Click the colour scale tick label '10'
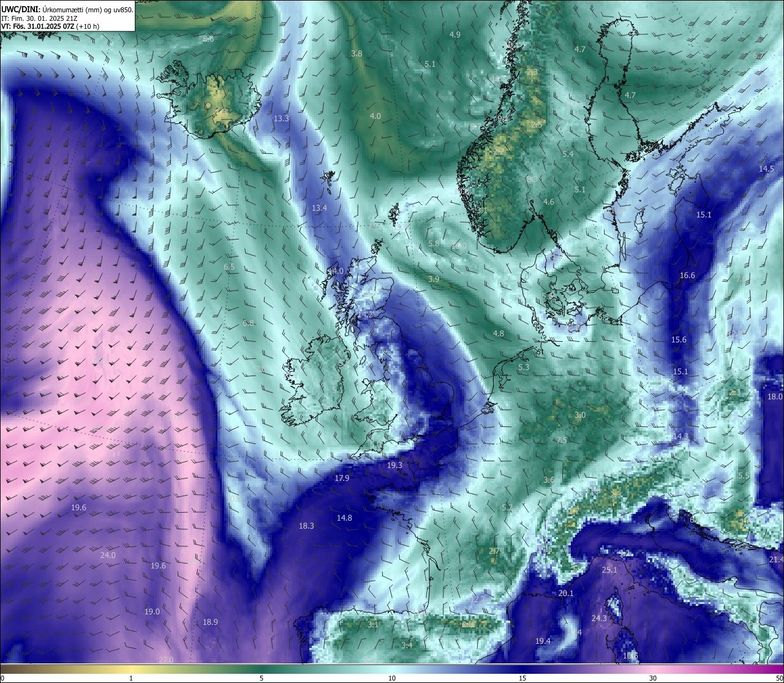The width and height of the screenshot is (784, 683). [x=392, y=678]
